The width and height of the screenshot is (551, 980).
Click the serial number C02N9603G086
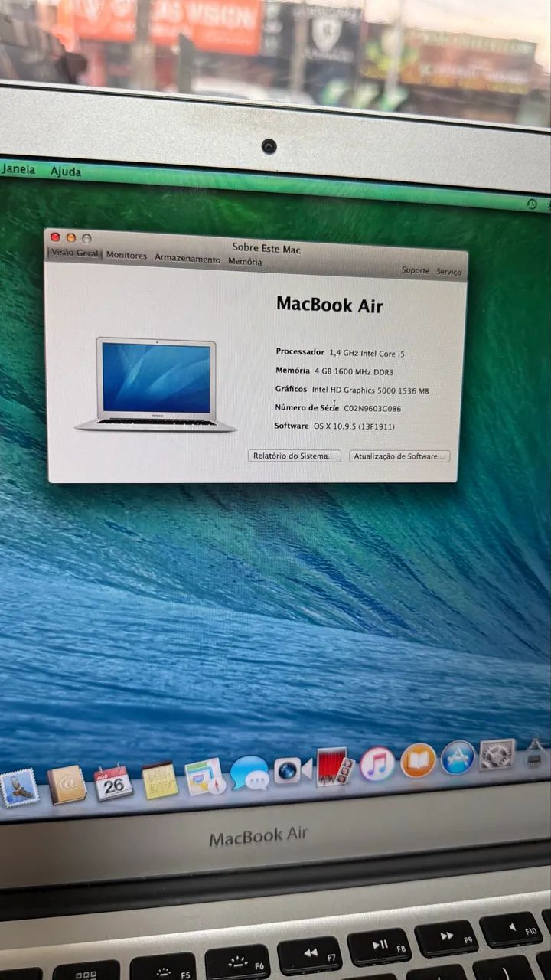[372, 409]
